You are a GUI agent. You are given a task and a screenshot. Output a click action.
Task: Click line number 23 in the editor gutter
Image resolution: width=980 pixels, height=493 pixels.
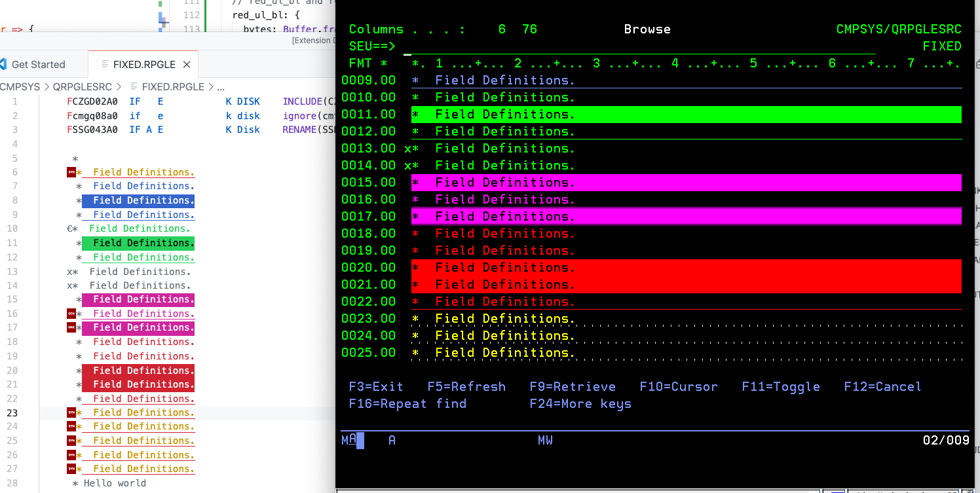[x=12, y=412]
